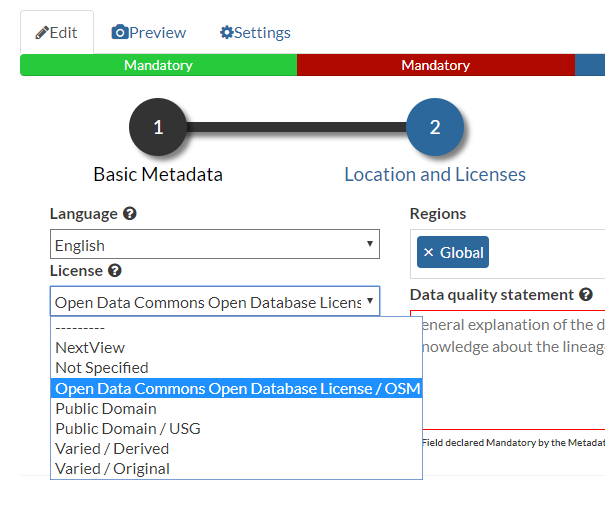Select Varied / Derived license option

coord(237,449)
